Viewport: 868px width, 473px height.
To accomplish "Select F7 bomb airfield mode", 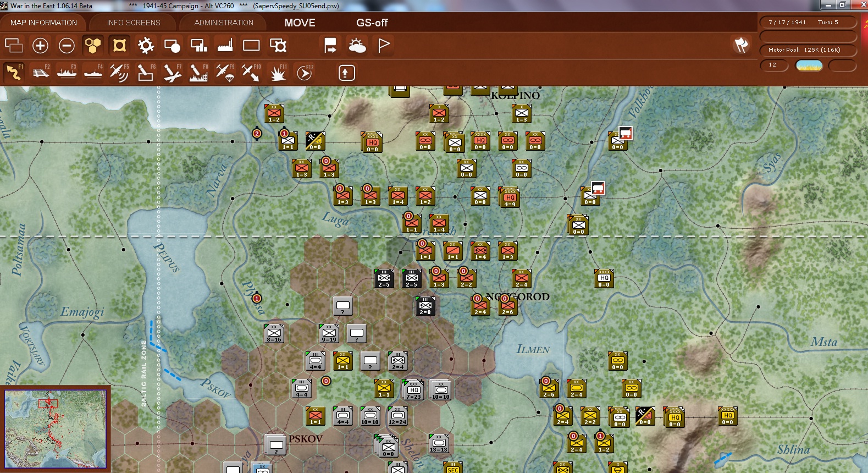I will coord(172,73).
